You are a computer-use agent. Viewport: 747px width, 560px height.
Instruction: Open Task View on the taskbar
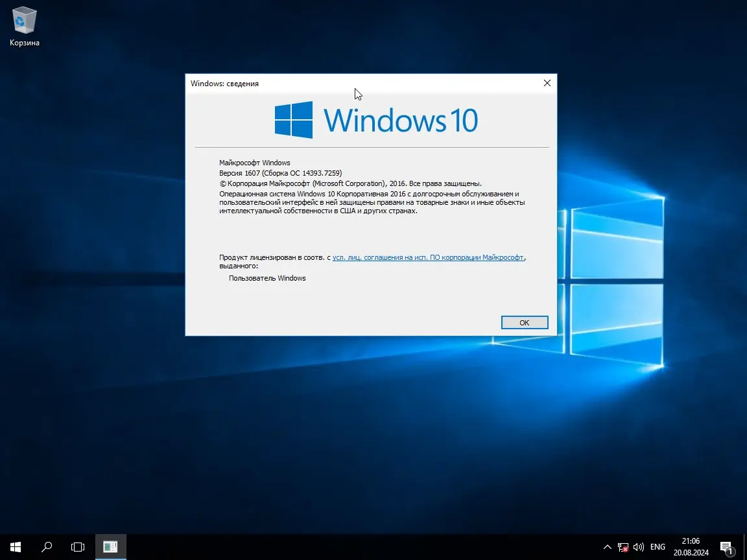pyautogui.click(x=78, y=546)
